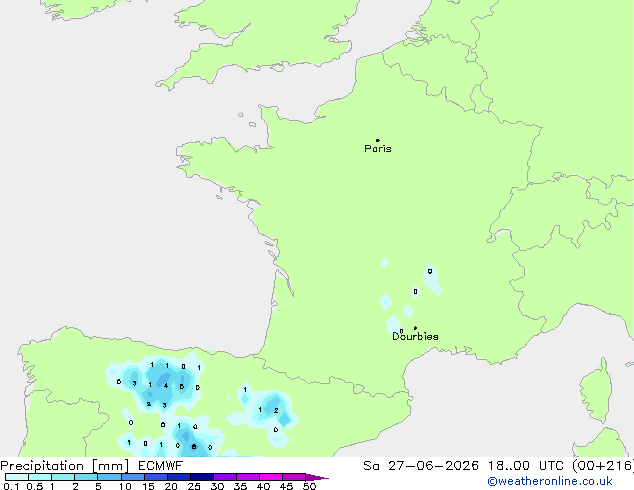Screen dimensions: 634x490
Task: Click the legend label '0.5'
Action: point(35,486)
